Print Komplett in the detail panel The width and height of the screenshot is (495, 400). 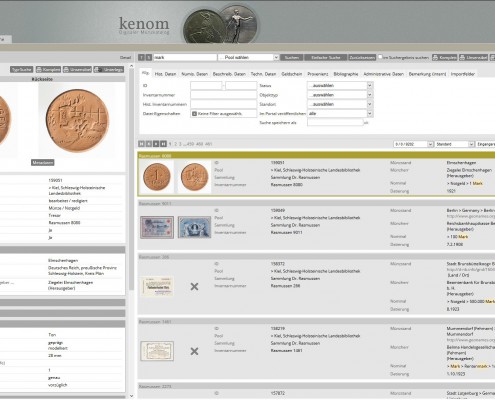pos(48,69)
